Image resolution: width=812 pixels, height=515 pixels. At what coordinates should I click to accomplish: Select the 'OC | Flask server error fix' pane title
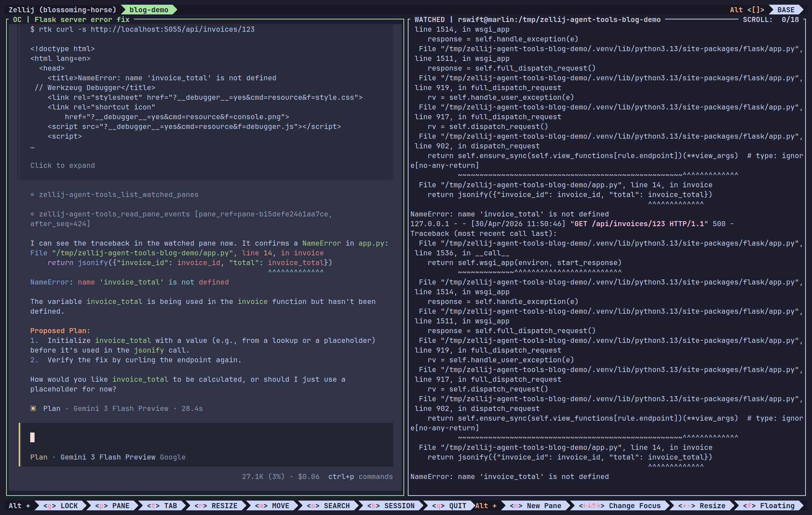coord(71,19)
